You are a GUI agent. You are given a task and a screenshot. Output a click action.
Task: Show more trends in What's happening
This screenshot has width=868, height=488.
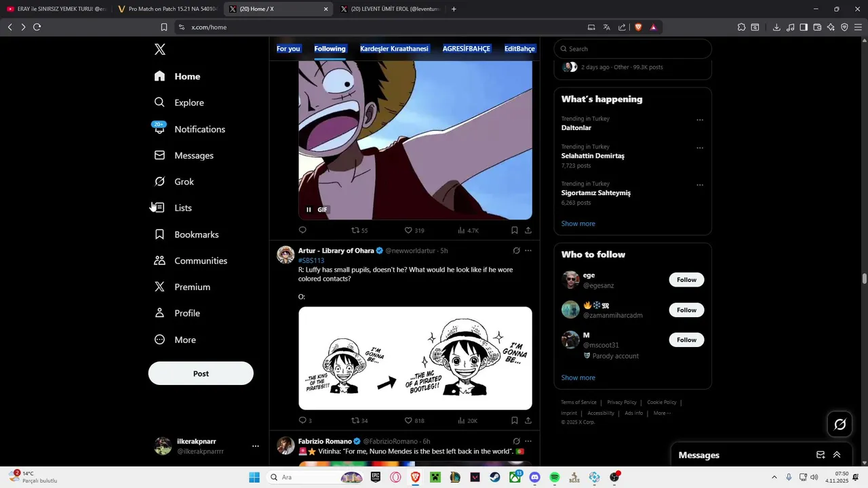(x=578, y=224)
